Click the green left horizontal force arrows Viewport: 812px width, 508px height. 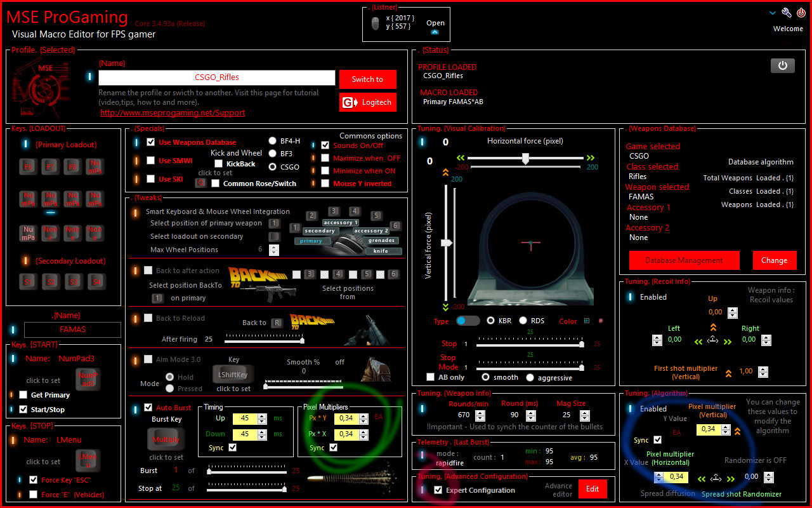pos(461,158)
